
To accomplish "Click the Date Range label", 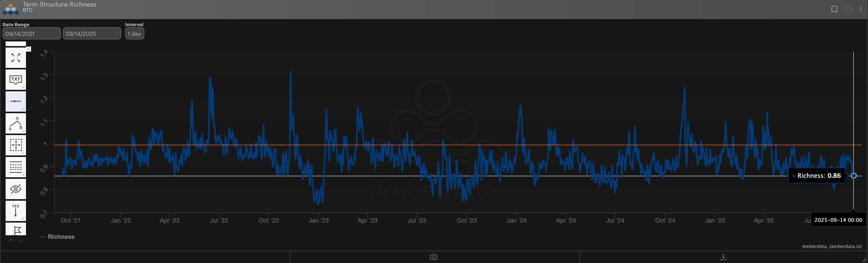I will [16, 25].
